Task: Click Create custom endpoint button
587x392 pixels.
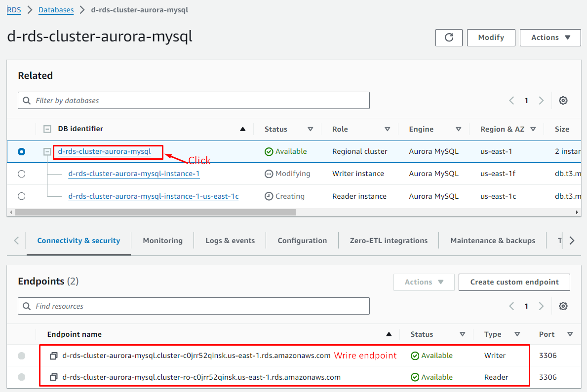Action: click(514, 282)
